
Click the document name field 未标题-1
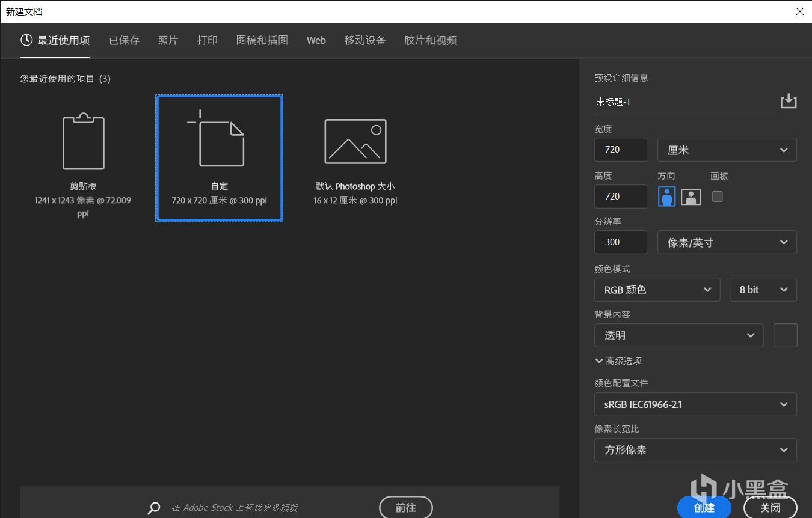tap(685, 102)
